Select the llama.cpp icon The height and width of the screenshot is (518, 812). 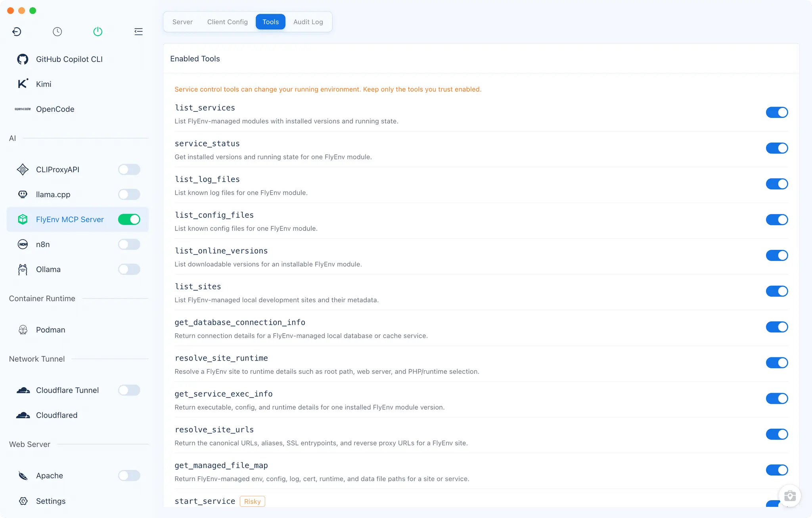click(x=23, y=194)
